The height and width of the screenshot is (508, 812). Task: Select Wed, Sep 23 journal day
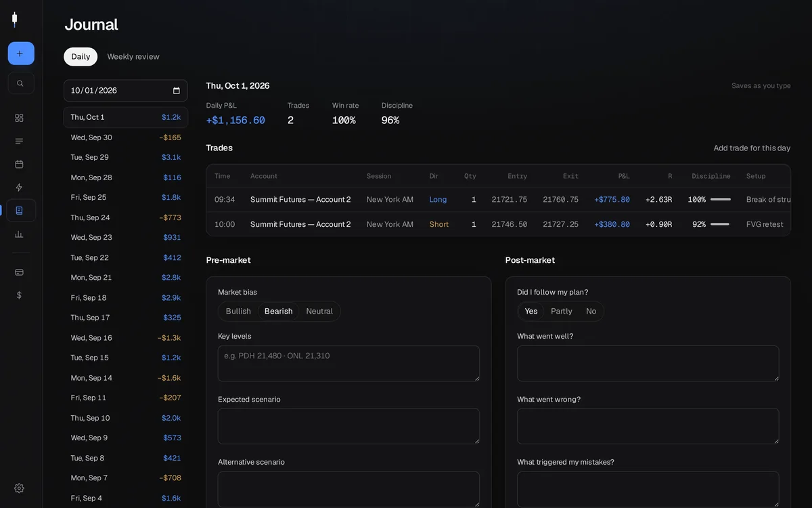pos(126,238)
